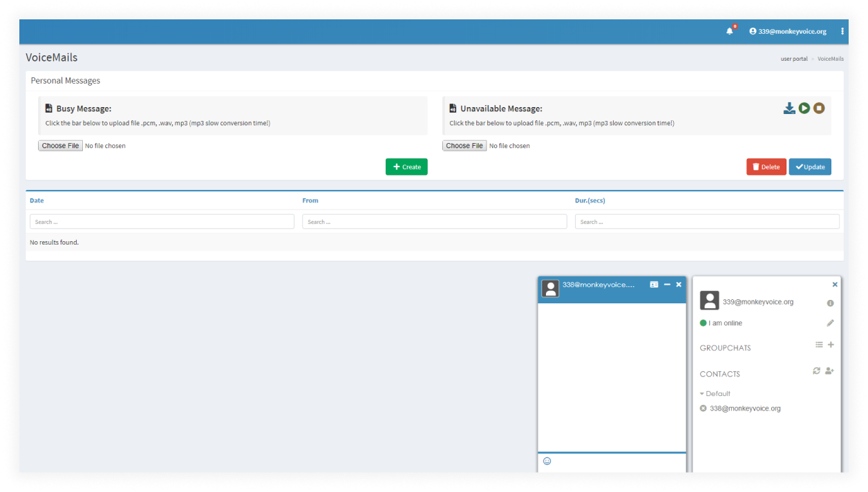Add a new contact

point(829,371)
